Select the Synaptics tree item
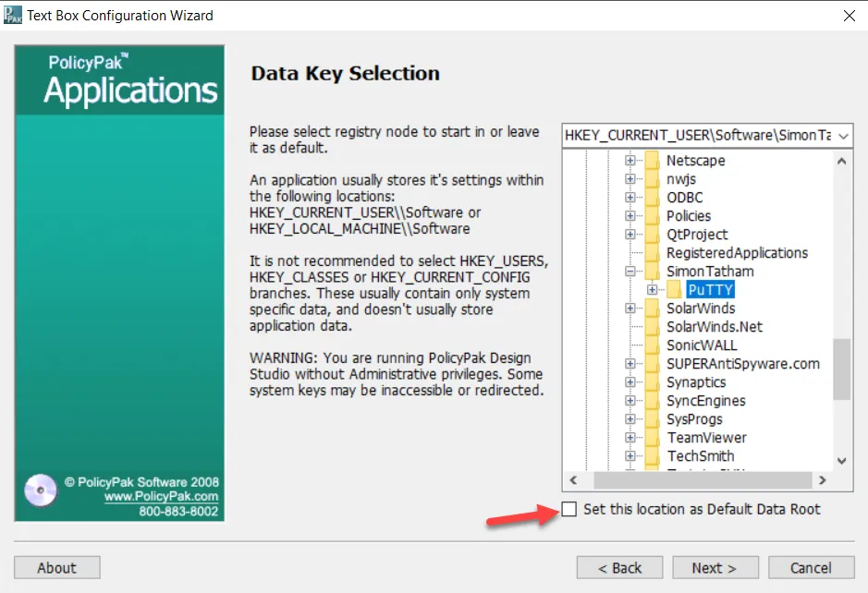The width and height of the screenshot is (868, 593). click(696, 382)
